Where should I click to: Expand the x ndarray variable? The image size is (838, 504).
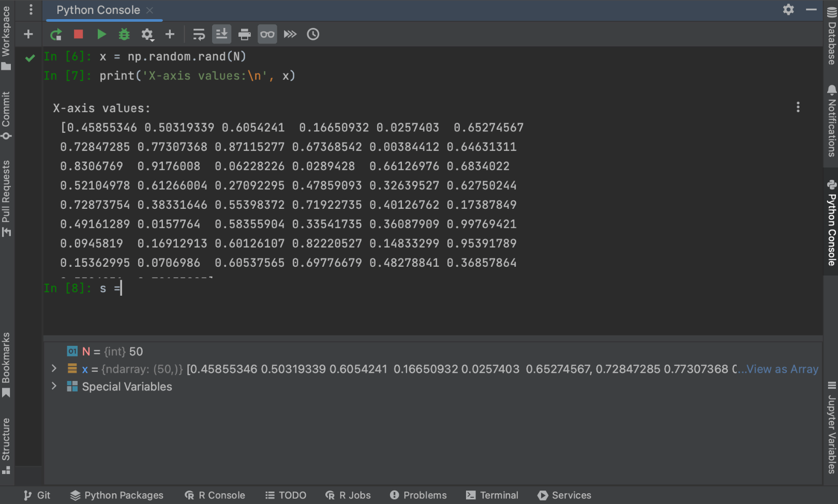coord(54,369)
